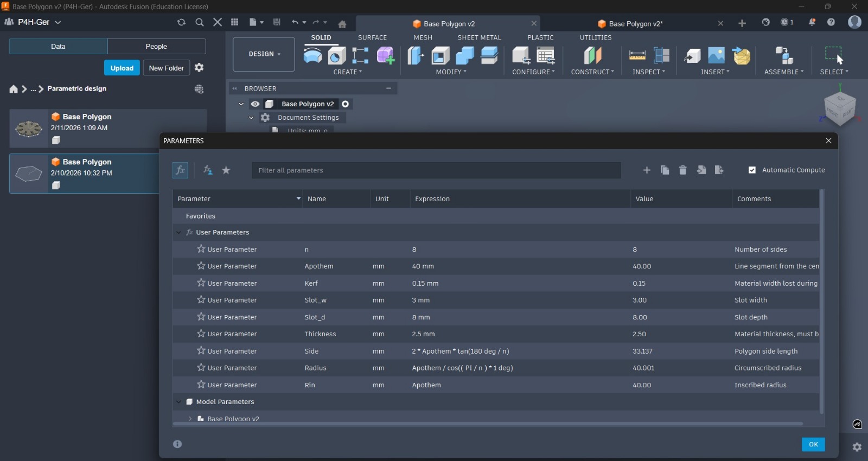Click the export parameters icon
This screenshot has height=461, width=868.
click(x=719, y=170)
